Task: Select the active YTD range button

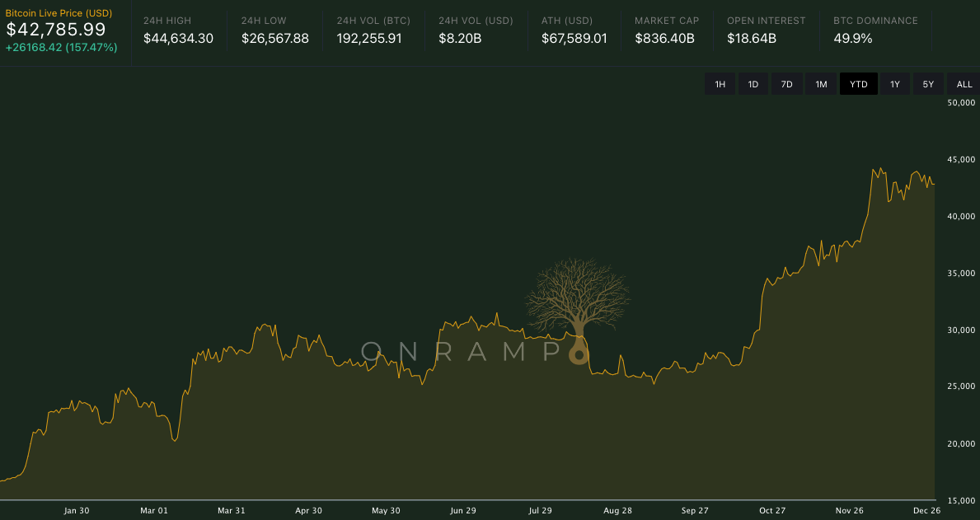Action: click(x=859, y=84)
